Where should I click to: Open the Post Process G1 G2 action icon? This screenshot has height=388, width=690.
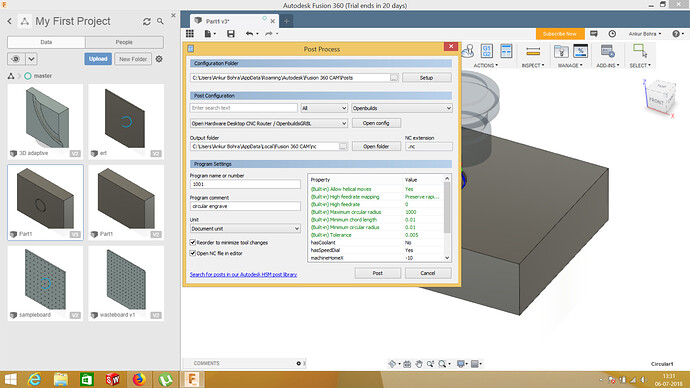pos(486,51)
